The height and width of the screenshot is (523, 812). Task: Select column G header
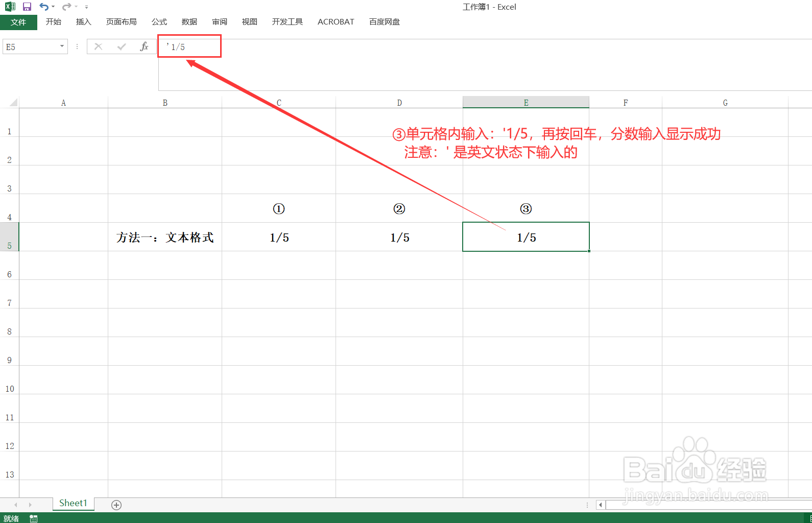point(725,103)
